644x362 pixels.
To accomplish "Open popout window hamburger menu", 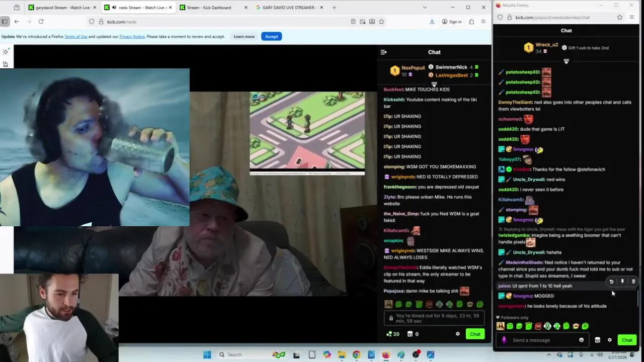I will pyautogui.click(x=632, y=17).
